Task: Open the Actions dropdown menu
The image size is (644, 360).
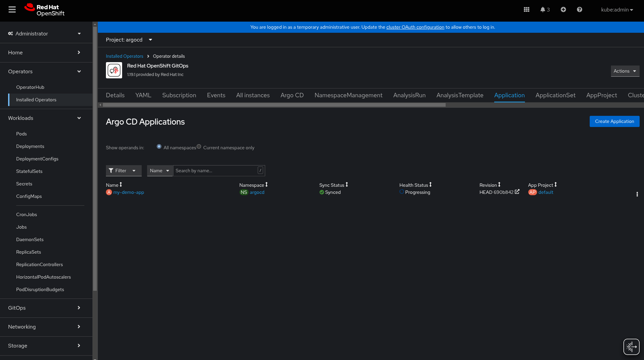Action: [x=625, y=71]
